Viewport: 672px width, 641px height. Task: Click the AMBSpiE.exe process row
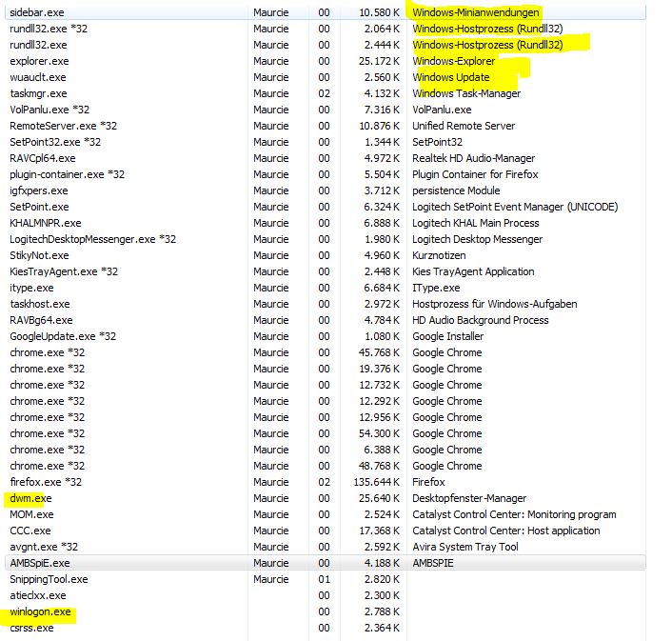tap(326, 563)
